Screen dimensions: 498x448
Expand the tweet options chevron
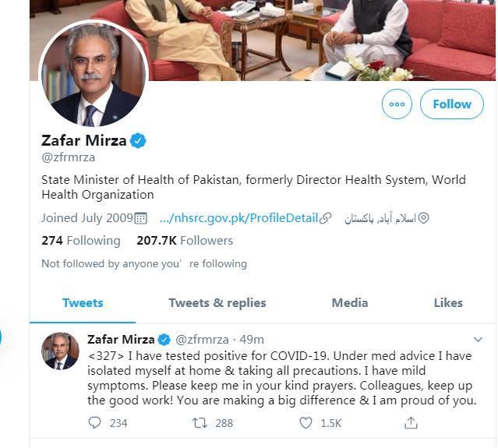(479, 340)
